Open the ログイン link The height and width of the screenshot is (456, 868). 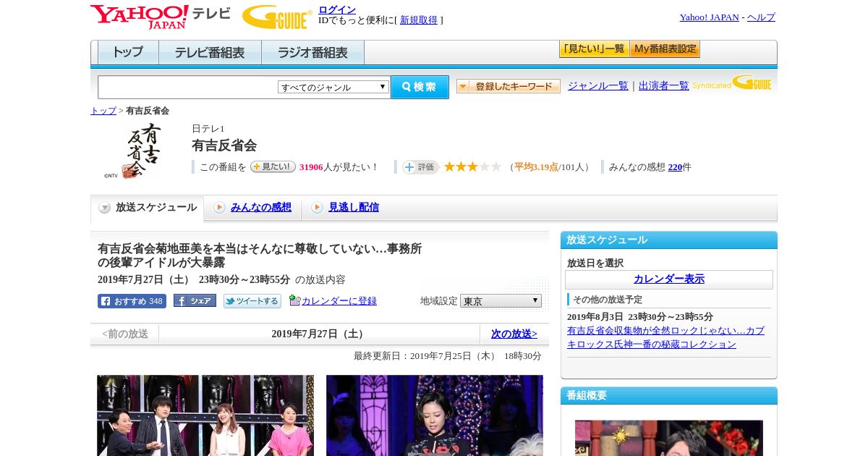point(337,9)
